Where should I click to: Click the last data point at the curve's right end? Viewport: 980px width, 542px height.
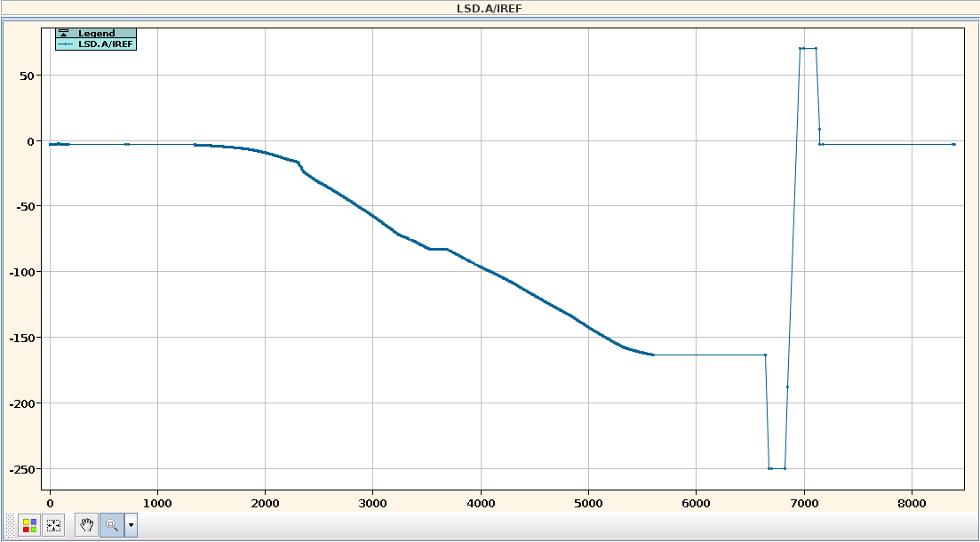[x=953, y=144]
